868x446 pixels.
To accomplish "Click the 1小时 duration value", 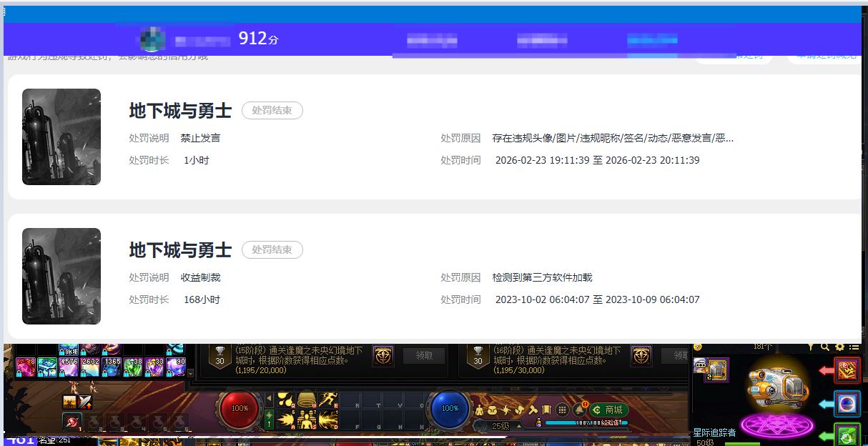I will 197,160.
